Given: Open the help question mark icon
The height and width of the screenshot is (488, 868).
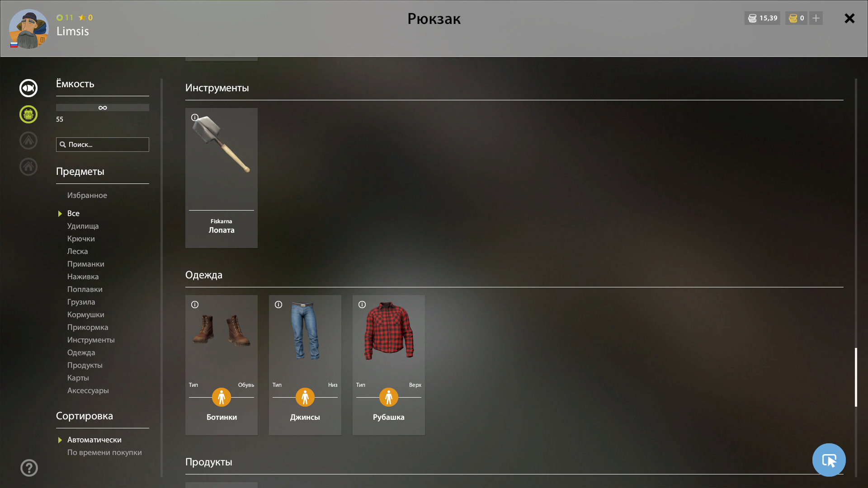Looking at the screenshot, I should click(x=29, y=468).
